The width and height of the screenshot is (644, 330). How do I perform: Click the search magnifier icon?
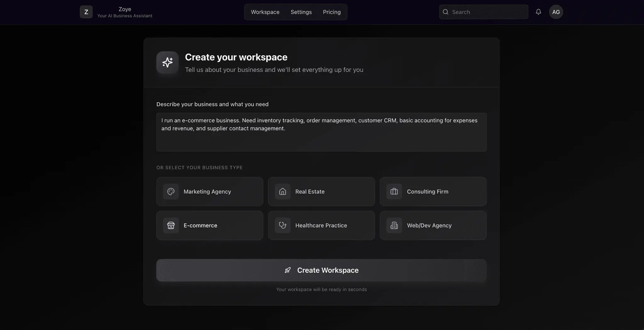coord(446,12)
